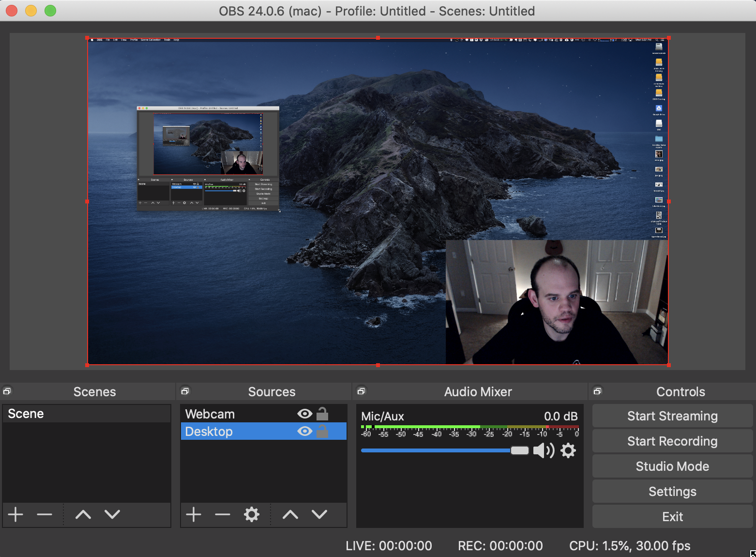
Task: Mute Mic/Aux with the speaker icon
Action: tap(543, 450)
